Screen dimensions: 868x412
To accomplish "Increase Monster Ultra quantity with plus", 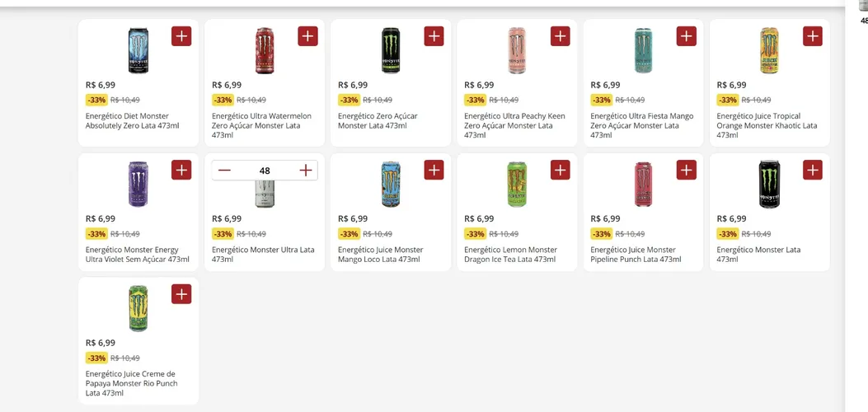I will pos(306,171).
